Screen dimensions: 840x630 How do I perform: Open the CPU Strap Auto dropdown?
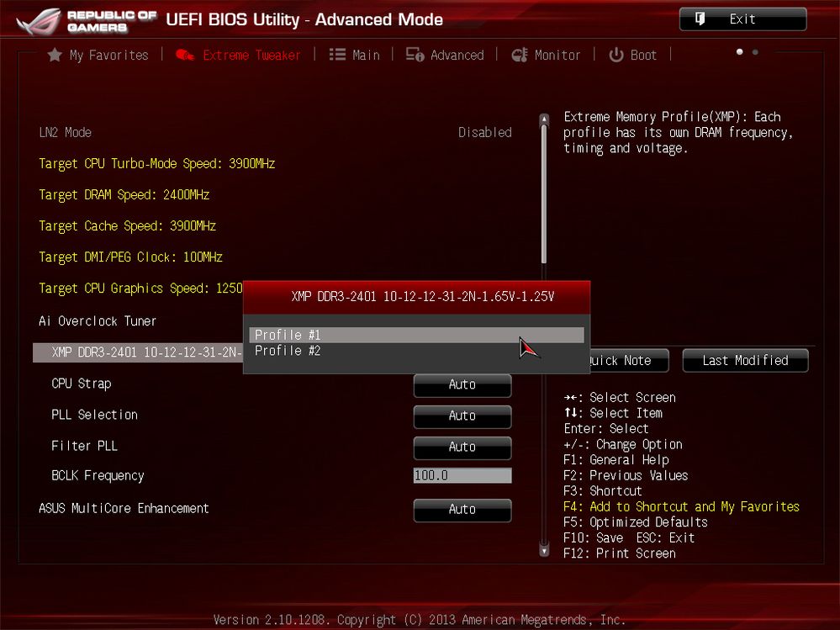click(462, 384)
